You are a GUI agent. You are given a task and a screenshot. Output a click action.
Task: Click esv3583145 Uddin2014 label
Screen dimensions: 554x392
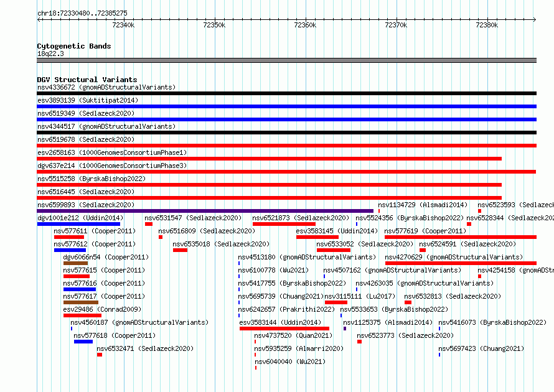pyautogui.click(x=337, y=231)
